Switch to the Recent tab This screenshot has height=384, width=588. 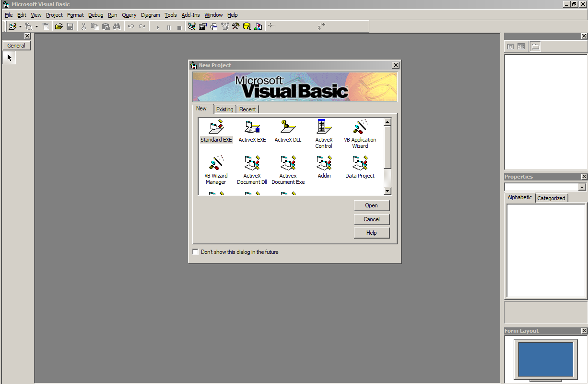(247, 109)
